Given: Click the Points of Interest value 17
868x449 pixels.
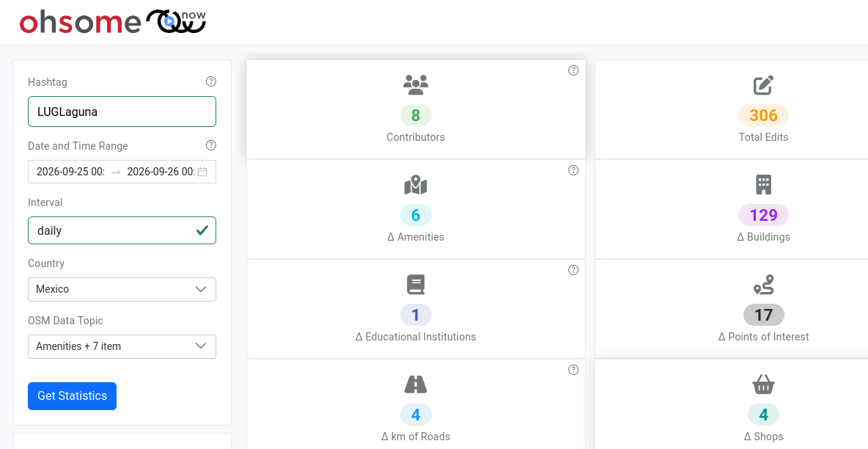Looking at the screenshot, I should (763, 315).
